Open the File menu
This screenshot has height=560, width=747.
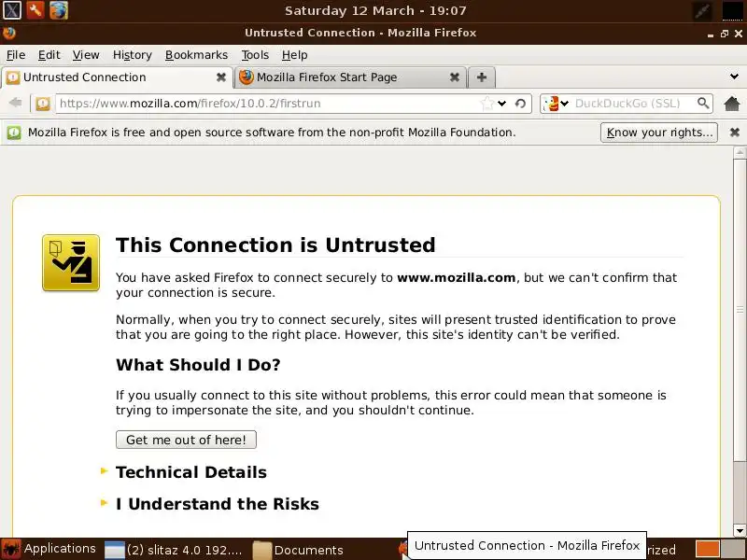pos(16,55)
